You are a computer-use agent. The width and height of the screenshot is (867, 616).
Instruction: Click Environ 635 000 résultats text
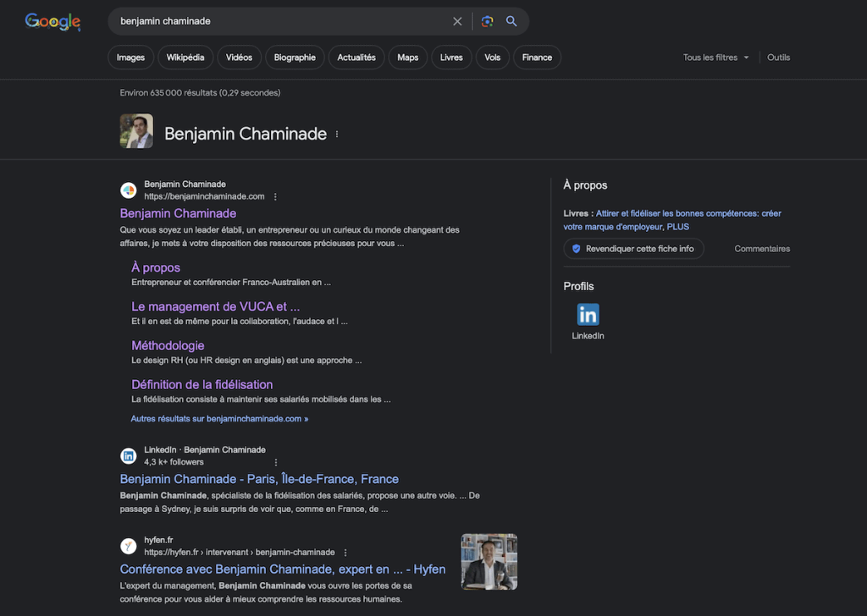pos(200,93)
